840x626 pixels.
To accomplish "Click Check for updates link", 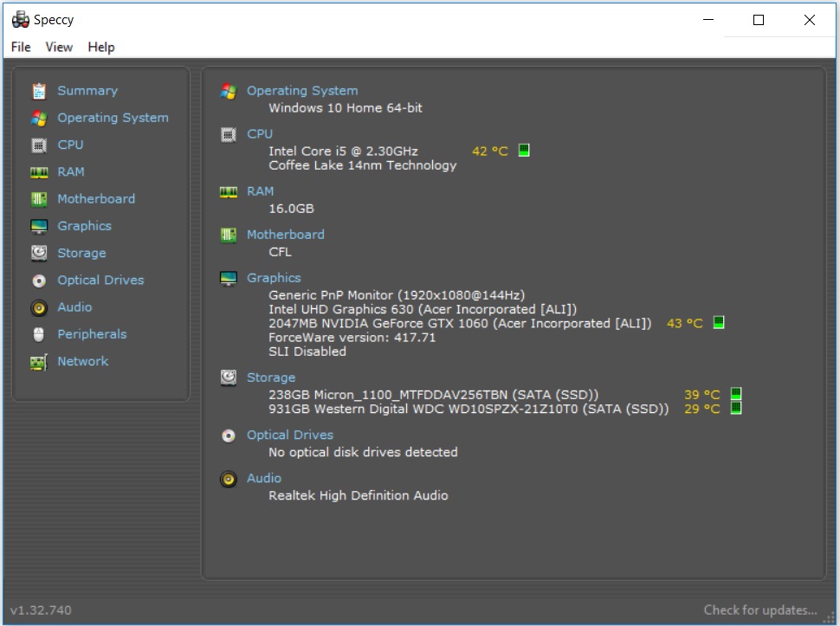I will (759, 610).
